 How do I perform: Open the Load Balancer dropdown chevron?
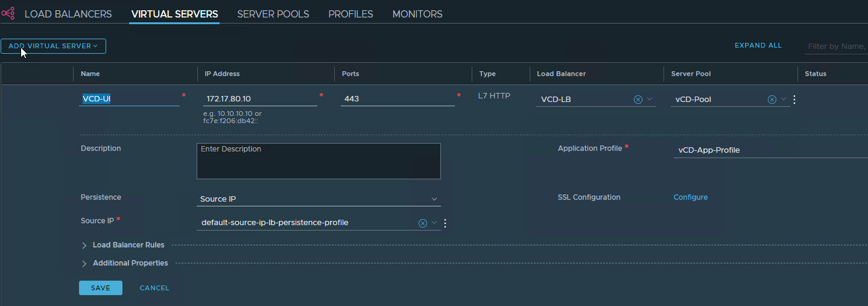point(650,100)
